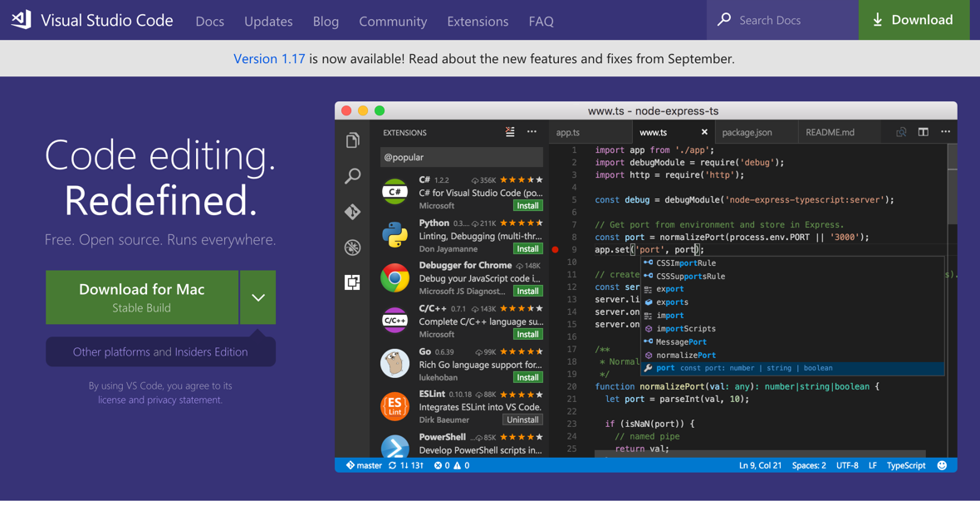Click the Python extension logo
Viewport: 980px width, 515px height.
(395, 235)
